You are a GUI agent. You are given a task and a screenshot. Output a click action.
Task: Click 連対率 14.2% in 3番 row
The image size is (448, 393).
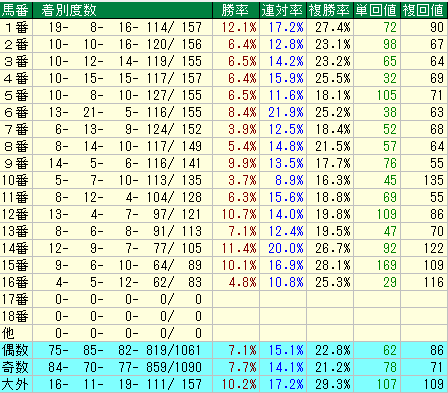[x=286, y=61]
